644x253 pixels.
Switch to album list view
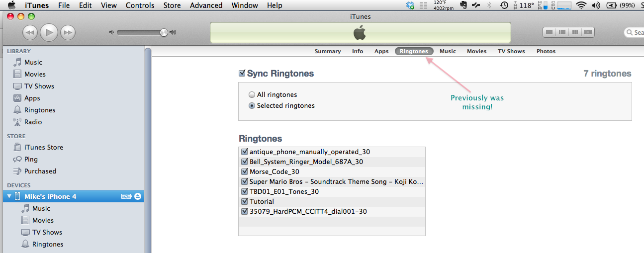pos(562,32)
